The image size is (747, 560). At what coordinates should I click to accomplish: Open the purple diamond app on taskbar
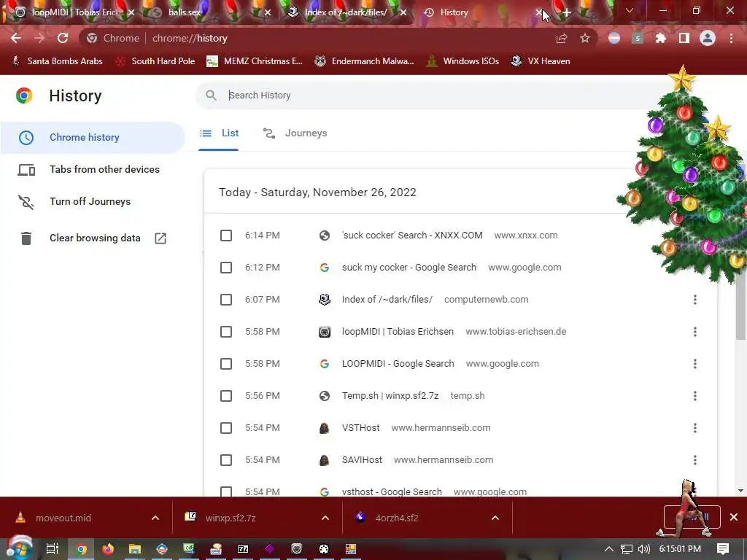270,549
